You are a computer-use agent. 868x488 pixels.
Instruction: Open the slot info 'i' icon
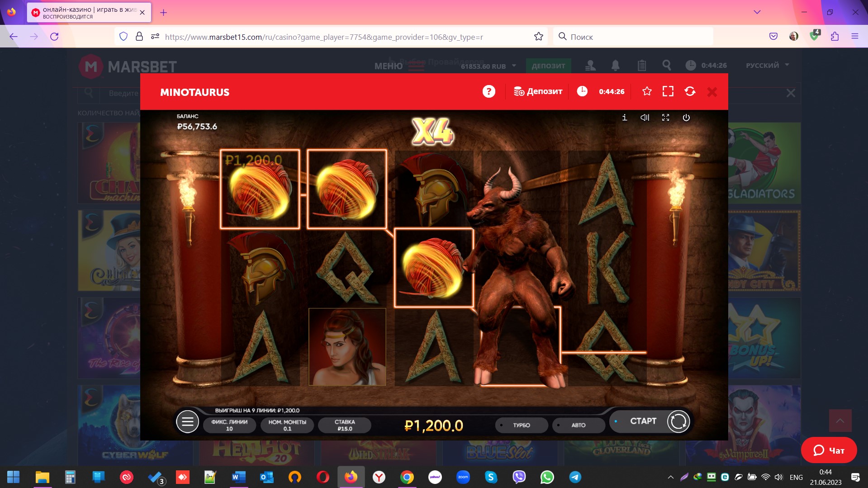pyautogui.click(x=625, y=118)
